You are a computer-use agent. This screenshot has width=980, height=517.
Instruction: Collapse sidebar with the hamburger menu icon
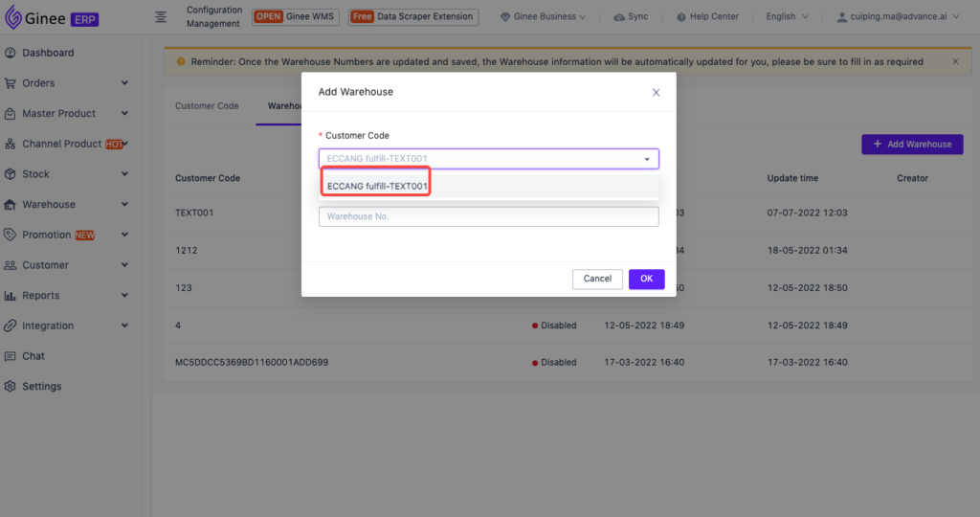click(161, 17)
